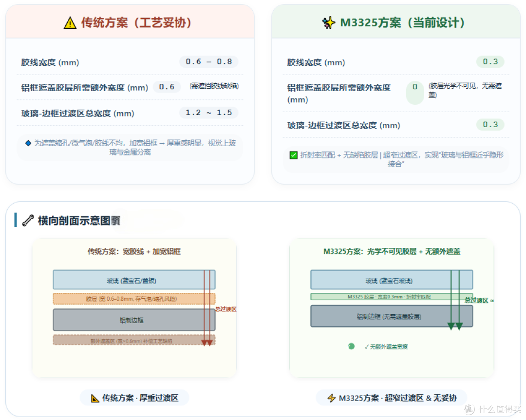Click the red 总过渡区 label
Viewport: 526px width, 420px height.
pyautogui.click(x=226, y=309)
